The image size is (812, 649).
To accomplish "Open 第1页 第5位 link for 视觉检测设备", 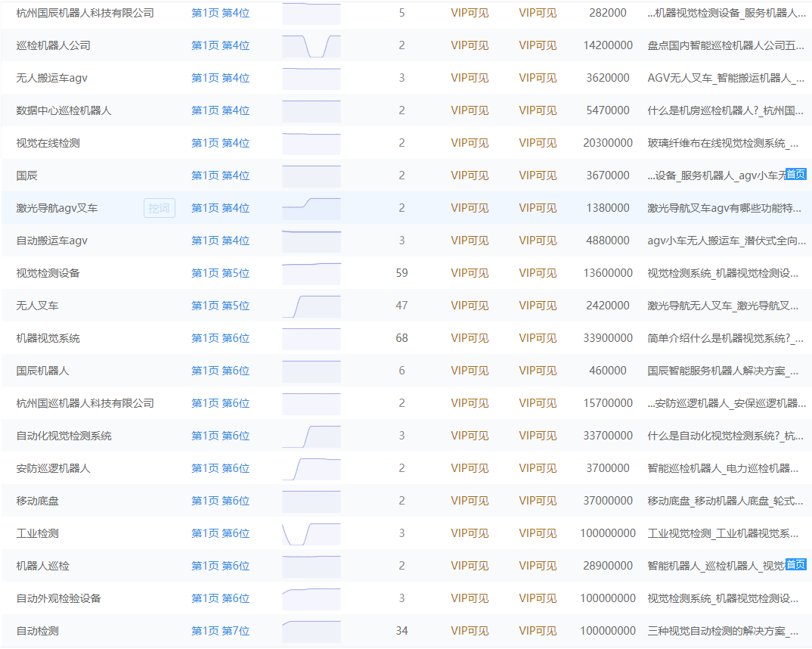I will 221,273.
